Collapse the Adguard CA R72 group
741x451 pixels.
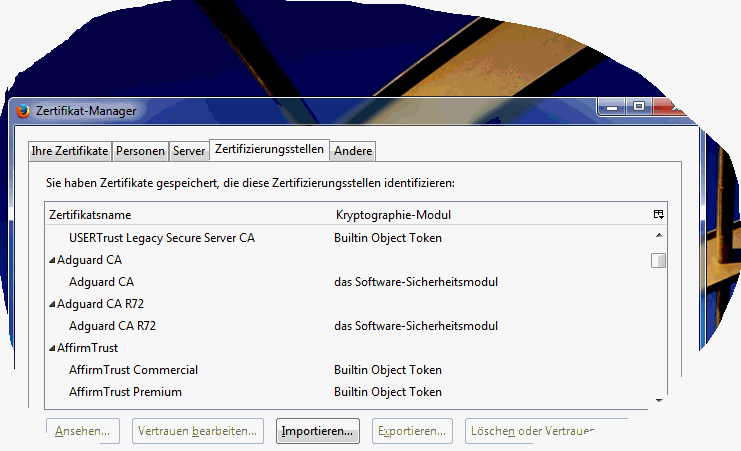pyautogui.click(x=53, y=304)
